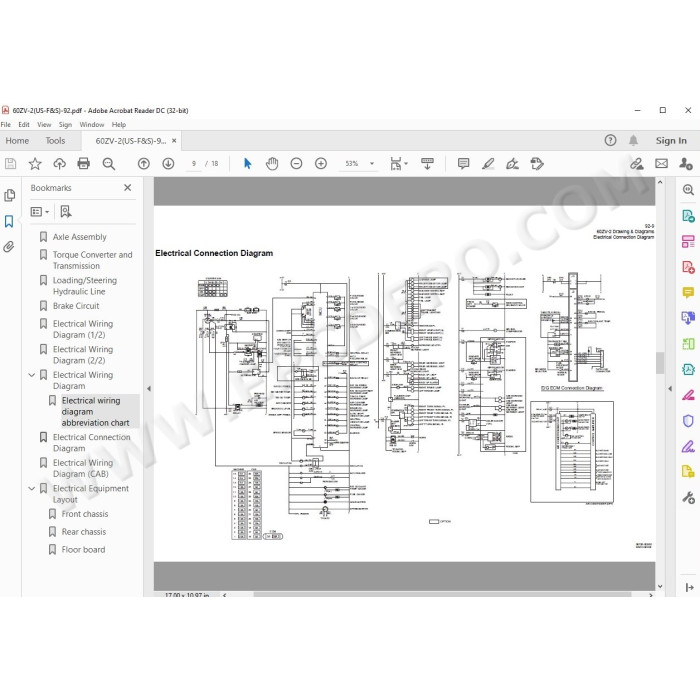The image size is (700, 700).
Task: Open Front chassis bookmark
Action: [85, 514]
